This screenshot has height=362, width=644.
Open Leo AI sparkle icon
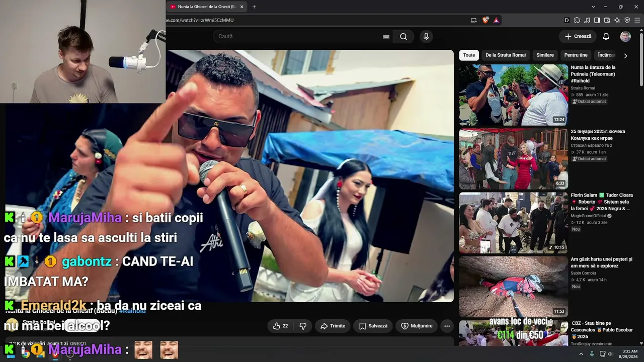coord(617,20)
